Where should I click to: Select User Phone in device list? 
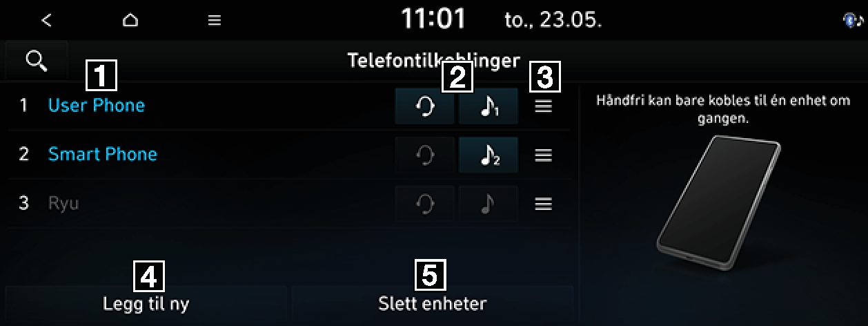[x=97, y=106]
